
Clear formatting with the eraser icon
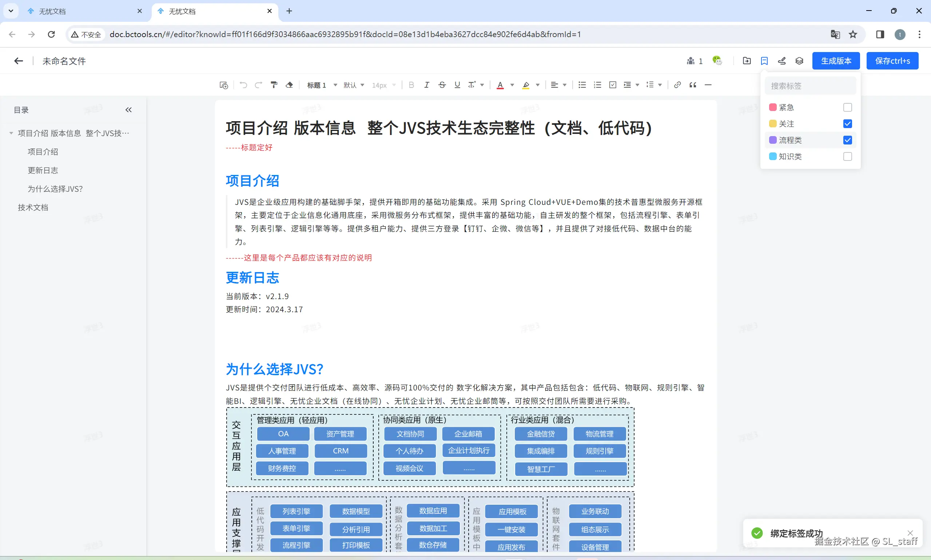point(289,85)
